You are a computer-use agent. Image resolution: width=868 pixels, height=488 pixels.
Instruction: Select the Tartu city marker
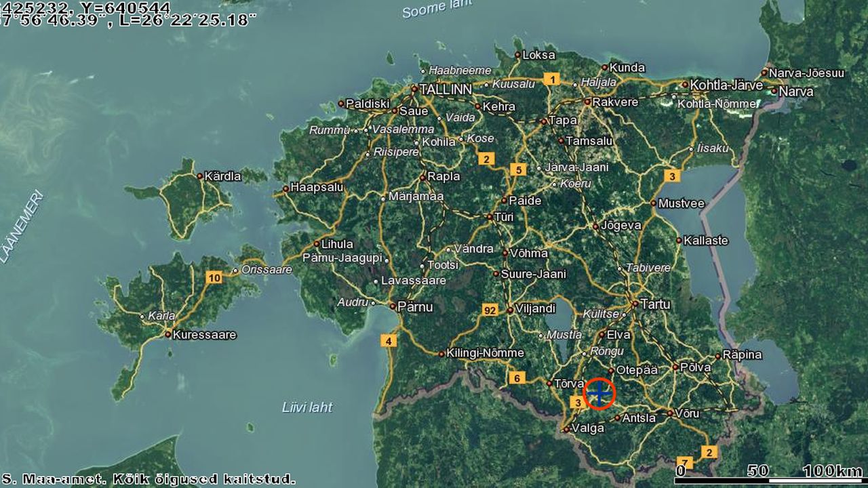(635, 304)
